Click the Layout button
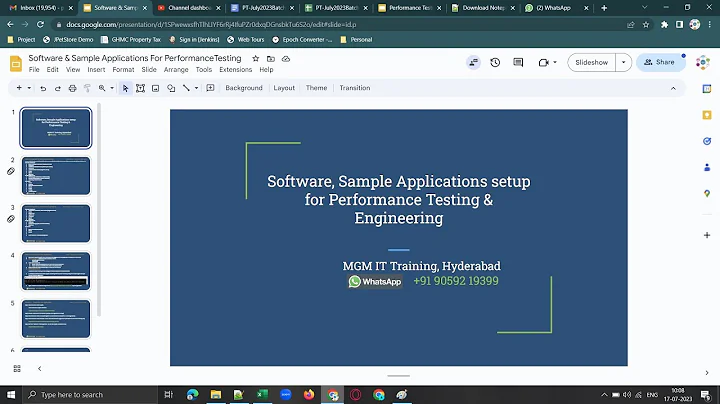 coord(284,88)
